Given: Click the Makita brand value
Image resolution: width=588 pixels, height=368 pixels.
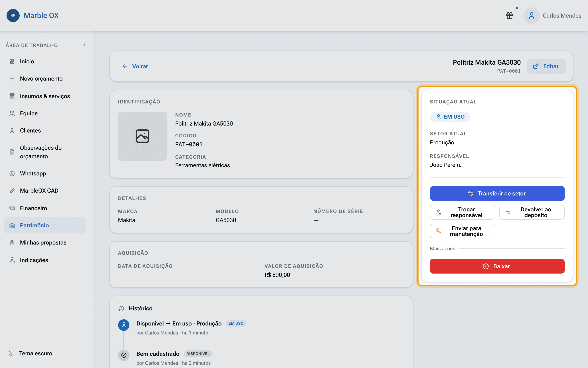Looking at the screenshot, I should tap(127, 220).
